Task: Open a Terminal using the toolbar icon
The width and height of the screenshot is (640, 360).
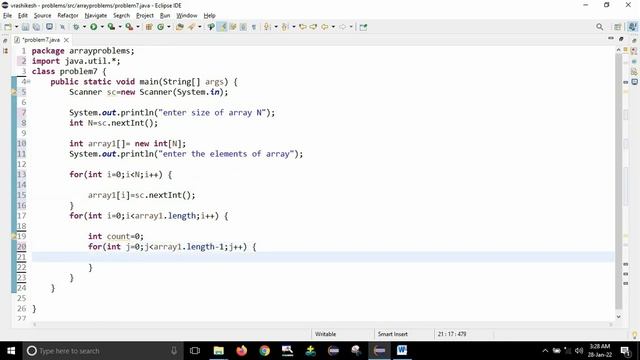Action: coord(49,27)
